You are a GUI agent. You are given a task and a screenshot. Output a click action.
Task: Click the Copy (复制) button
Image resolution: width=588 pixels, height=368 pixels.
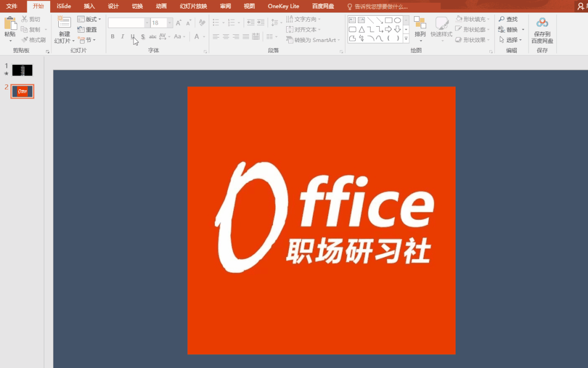[x=31, y=29]
